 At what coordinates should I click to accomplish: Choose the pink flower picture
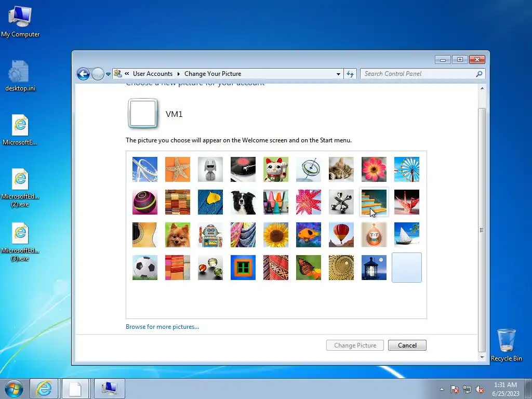(x=374, y=169)
